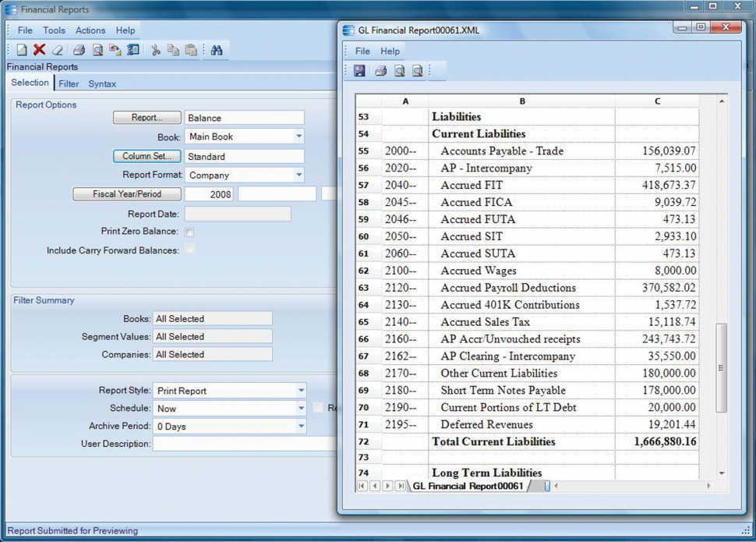Toggle the Include Carry Forward Balances checkbox
Image resolution: width=756 pixels, height=542 pixels.
(x=189, y=250)
